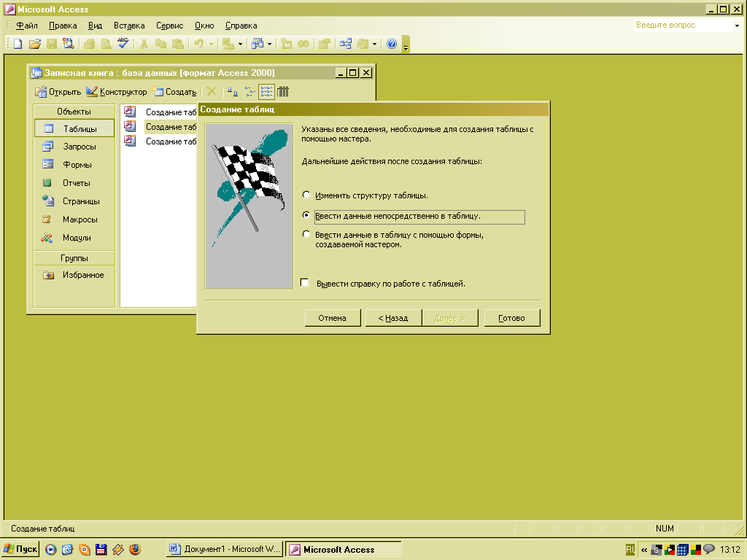Viewport: 747px width, 560px height.
Task: Click the Copy toolbar icon
Action: point(161,44)
